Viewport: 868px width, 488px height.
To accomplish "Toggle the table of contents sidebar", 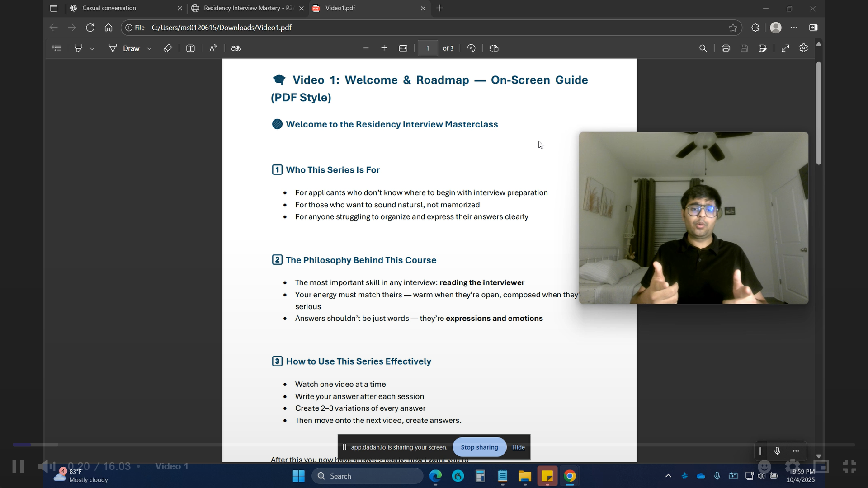I will [57, 48].
